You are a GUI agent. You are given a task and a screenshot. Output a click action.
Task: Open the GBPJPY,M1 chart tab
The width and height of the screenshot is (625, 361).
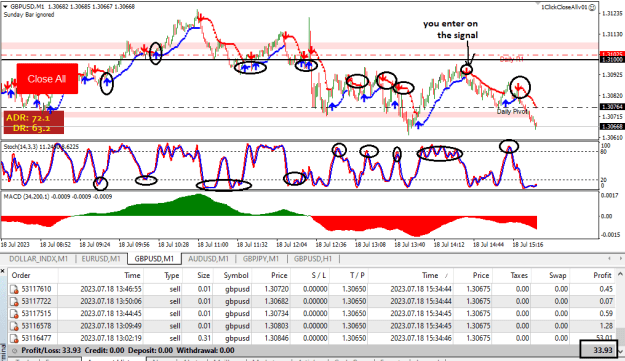261,259
